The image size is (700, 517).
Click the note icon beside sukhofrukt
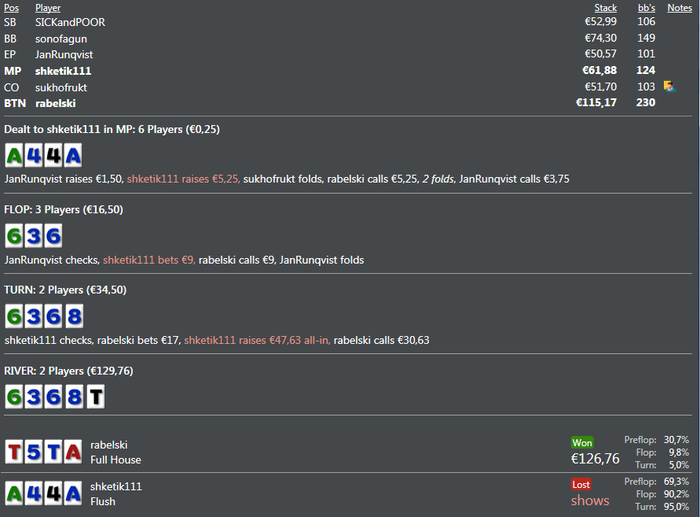(x=669, y=87)
